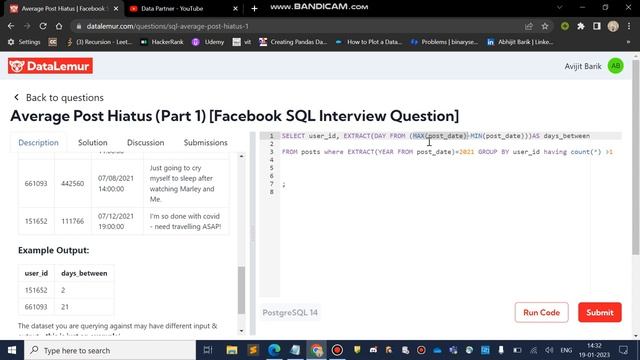Open File Explorer from the taskbar
The height and width of the screenshot is (360, 640).
232,350
